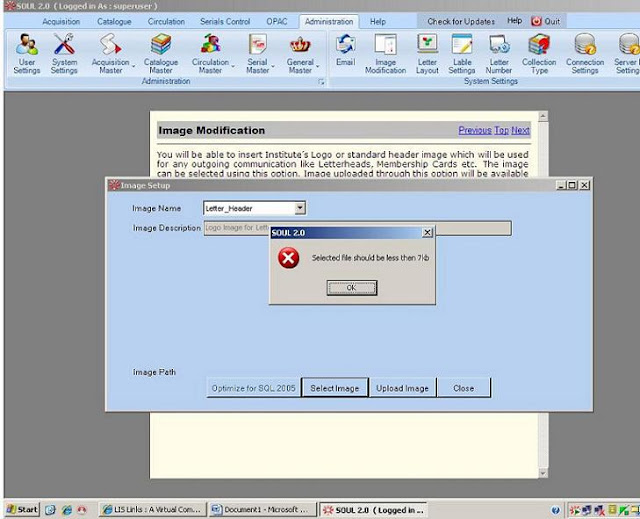Screen dimensions: 640x519
Task: Expand Serial Master dropdown arrow
Action: [273, 66]
